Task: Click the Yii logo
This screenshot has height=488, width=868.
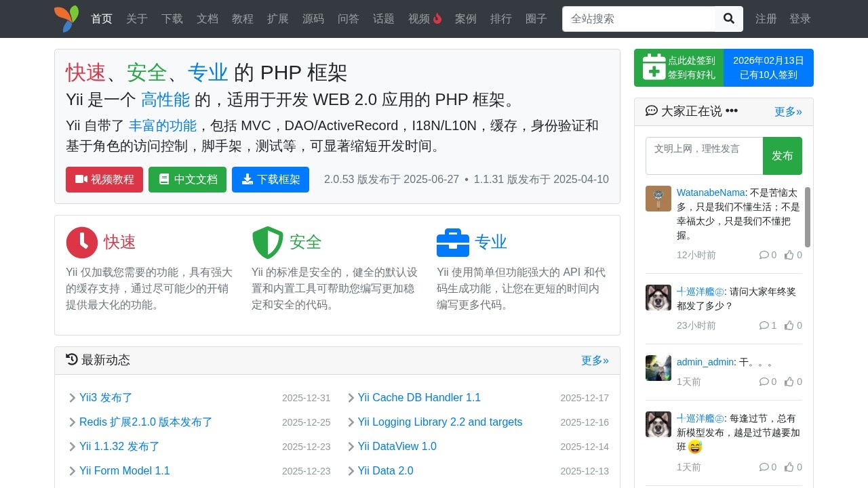Action: click(66, 19)
